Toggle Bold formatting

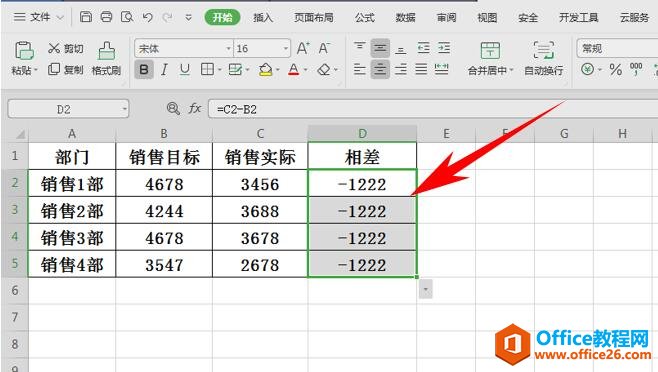click(144, 69)
